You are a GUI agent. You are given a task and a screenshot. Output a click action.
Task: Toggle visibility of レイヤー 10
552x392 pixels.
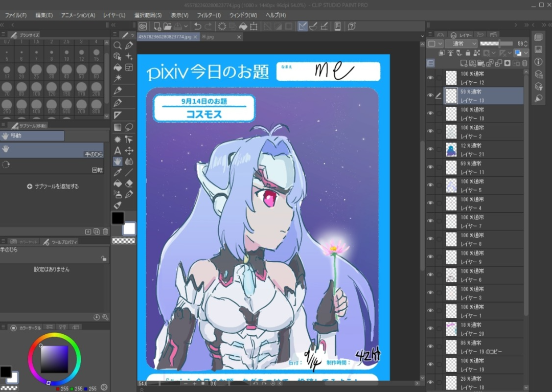click(430, 113)
